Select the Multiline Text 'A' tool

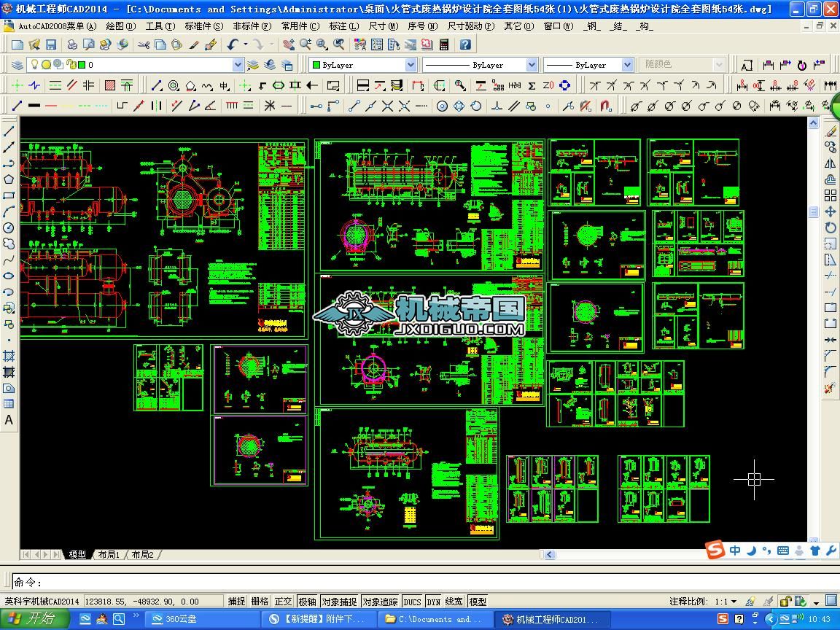coord(9,420)
